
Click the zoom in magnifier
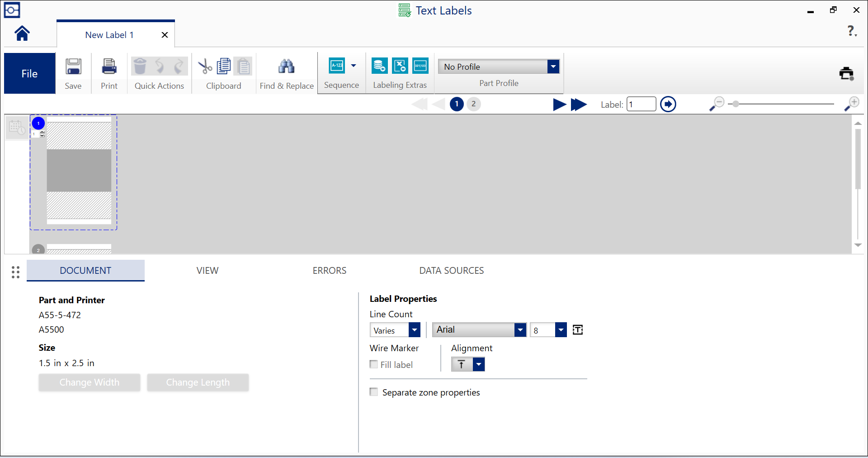pyautogui.click(x=852, y=104)
